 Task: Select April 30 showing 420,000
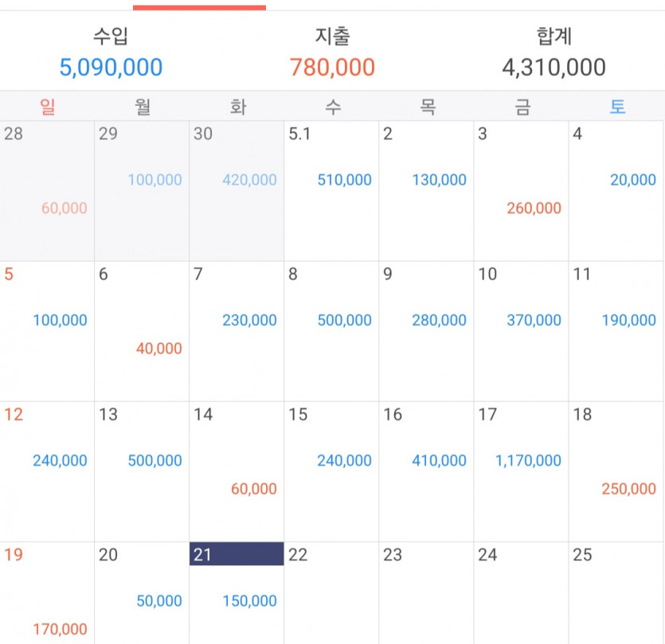pos(237,191)
